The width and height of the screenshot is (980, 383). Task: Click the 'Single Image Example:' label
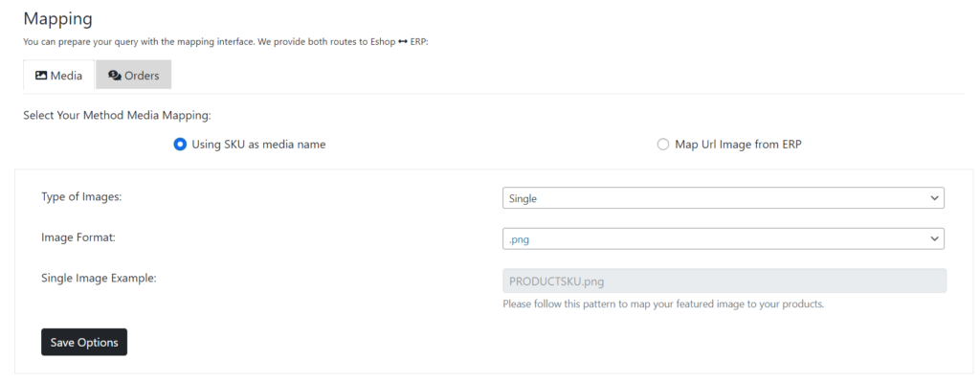point(99,278)
